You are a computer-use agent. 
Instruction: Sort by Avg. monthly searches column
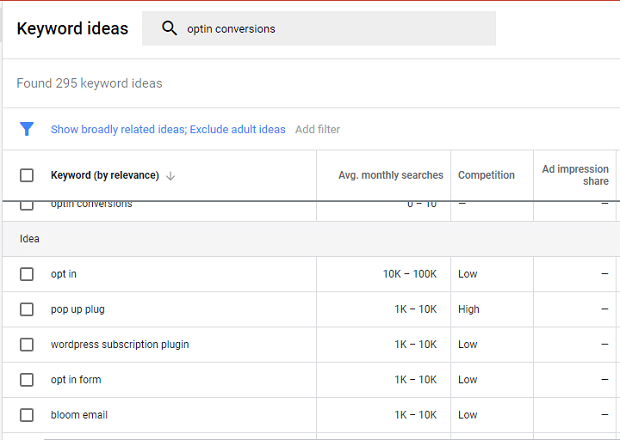point(390,175)
